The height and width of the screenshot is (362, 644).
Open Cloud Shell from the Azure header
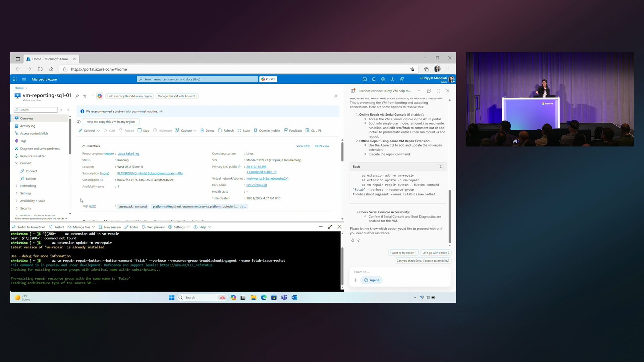tap(365, 79)
